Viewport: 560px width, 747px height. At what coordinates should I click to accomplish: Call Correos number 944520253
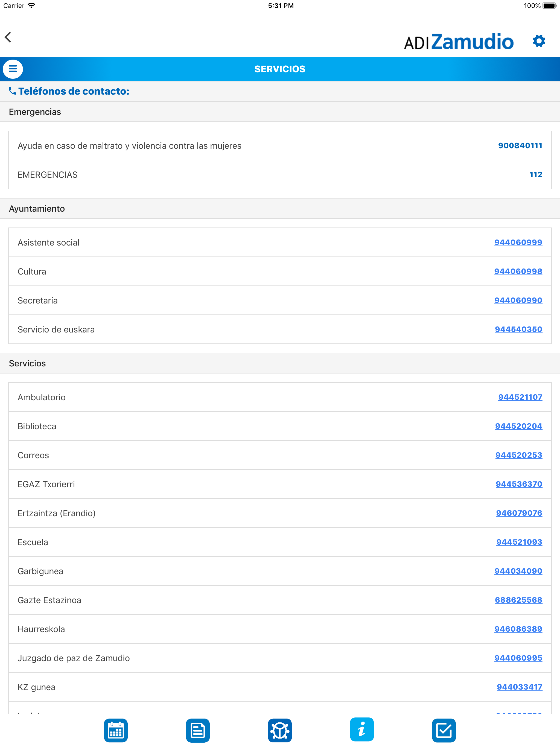click(x=519, y=455)
